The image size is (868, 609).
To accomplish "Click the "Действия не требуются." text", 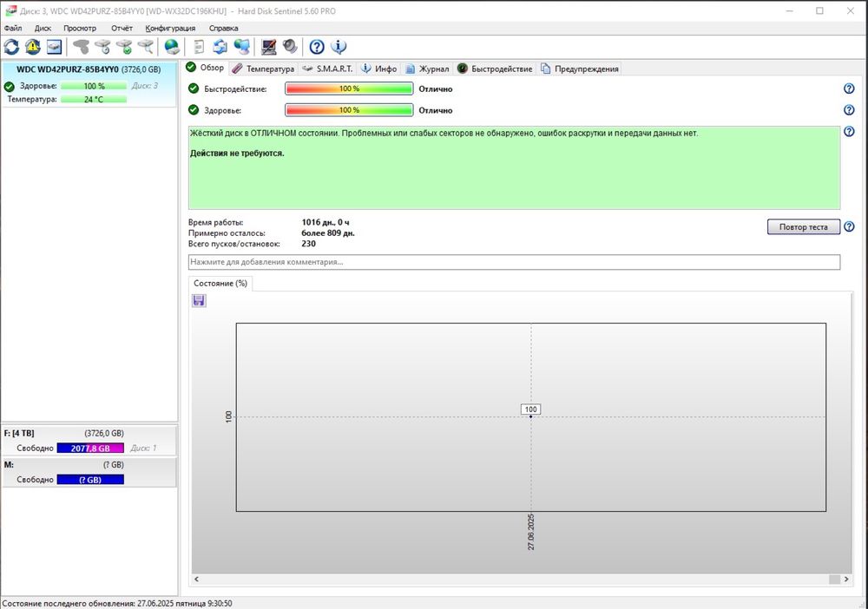I will (x=237, y=154).
